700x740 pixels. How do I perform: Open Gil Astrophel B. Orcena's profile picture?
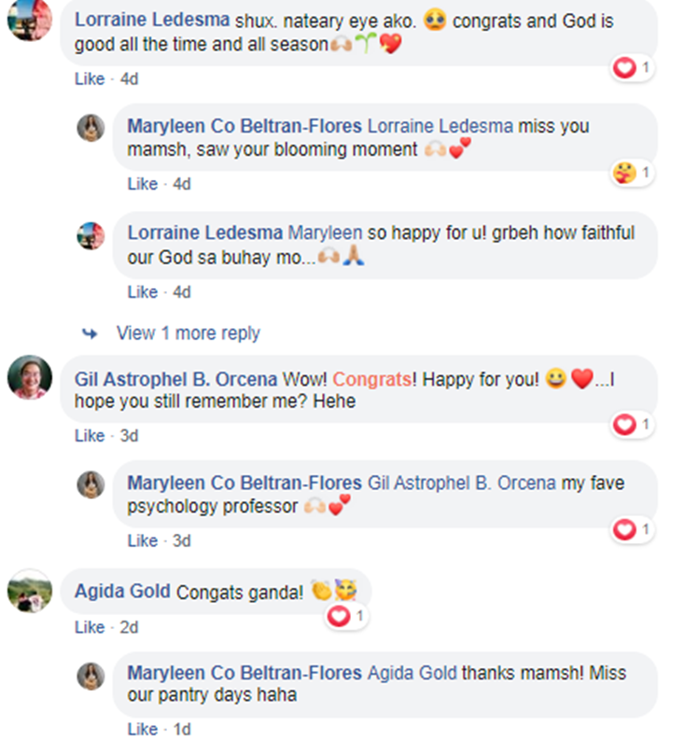pyautogui.click(x=30, y=378)
